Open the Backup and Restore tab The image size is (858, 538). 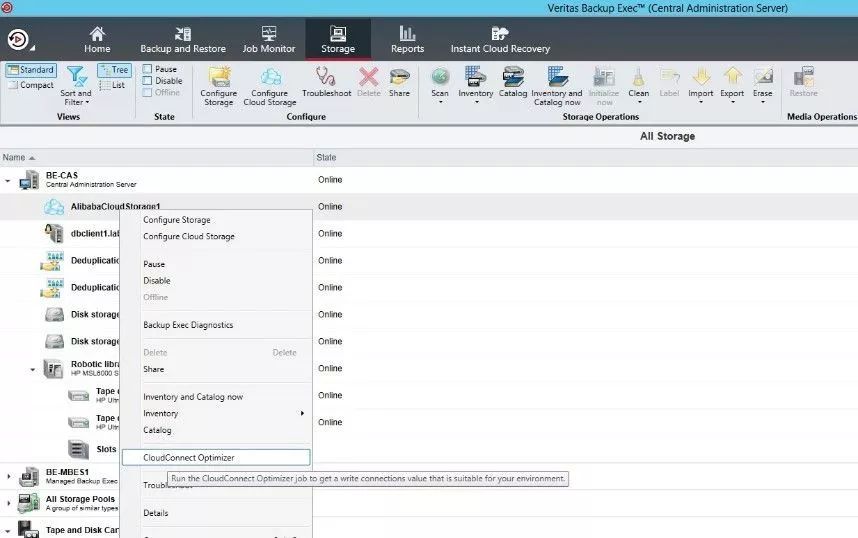coord(183,40)
